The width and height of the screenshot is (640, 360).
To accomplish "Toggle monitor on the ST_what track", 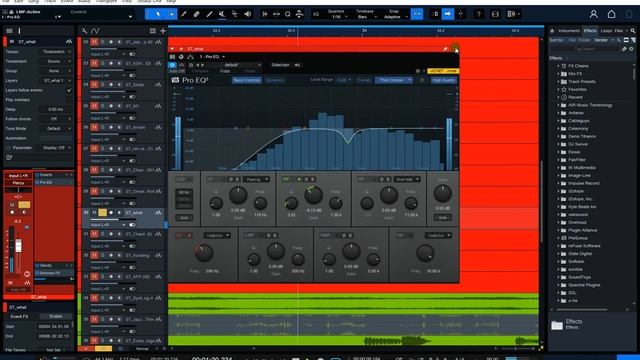I will click(119, 213).
